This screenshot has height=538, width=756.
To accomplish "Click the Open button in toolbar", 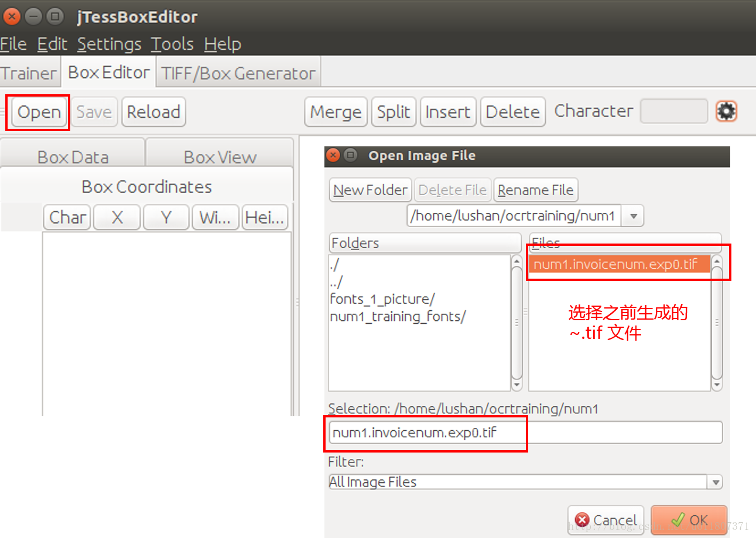I will pyautogui.click(x=39, y=112).
